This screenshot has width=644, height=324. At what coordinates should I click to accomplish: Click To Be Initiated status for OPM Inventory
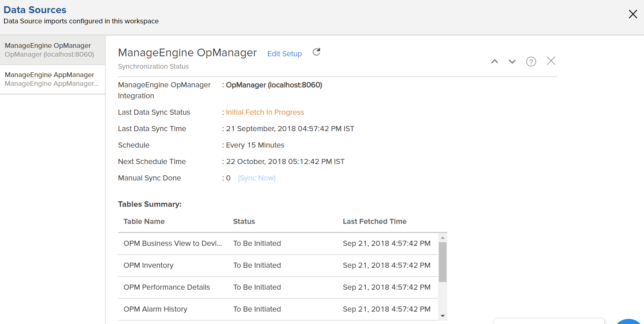point(257,266)
